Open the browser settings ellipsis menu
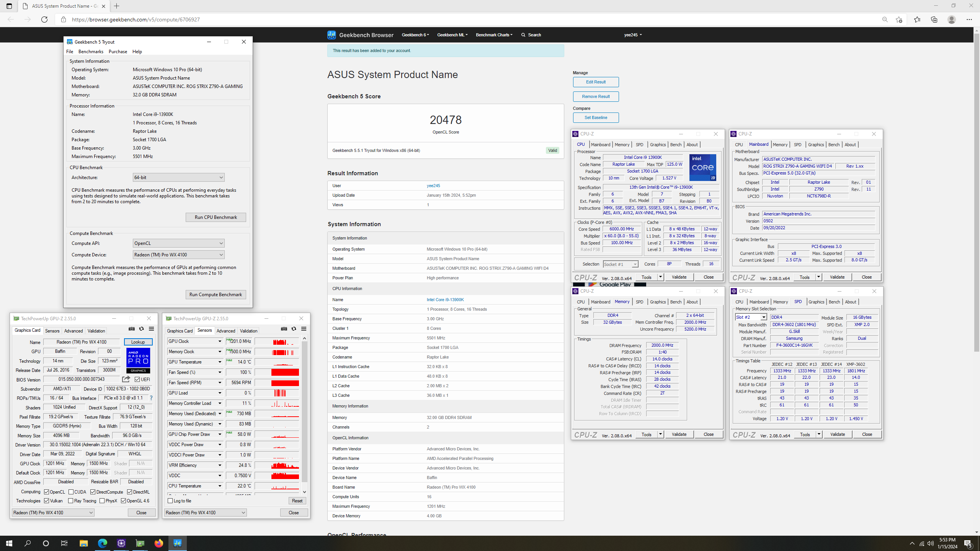 pos(969,20)
